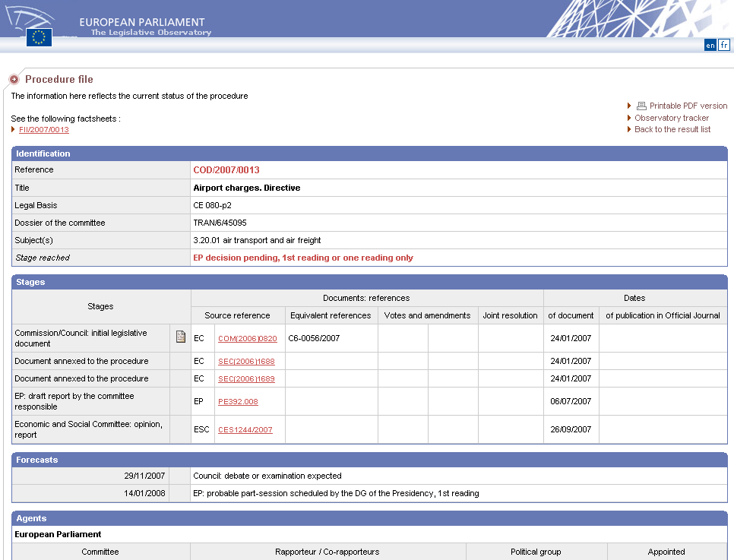734x560 pixels.
Task: Click the 'Dossier of the committee' label
Action: 60,223
